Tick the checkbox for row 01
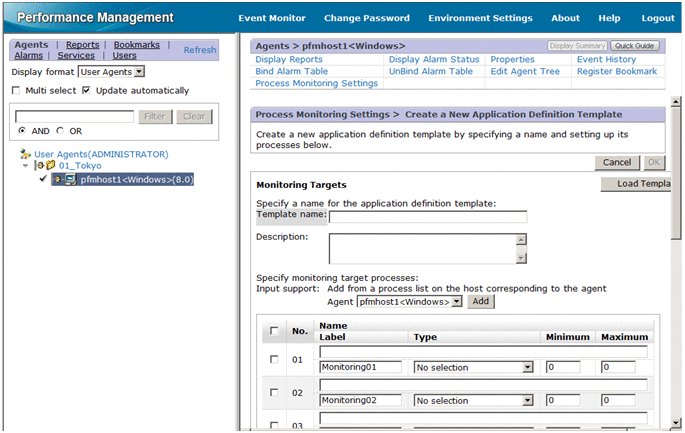This screenshot has width=685, height=433. 275,360
